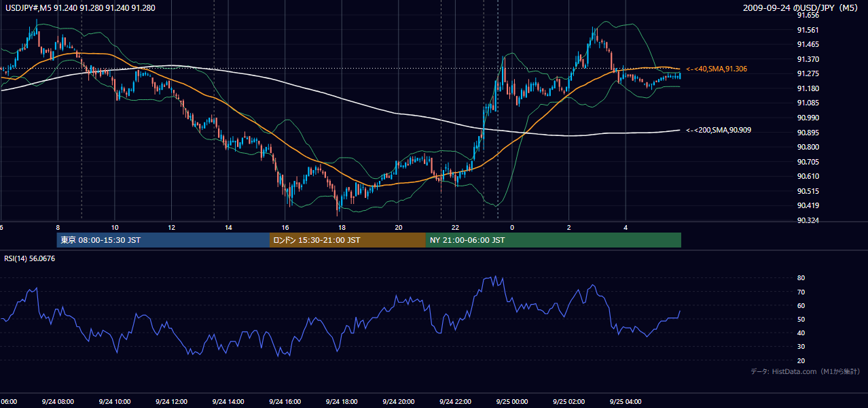
Task: Click the 9/24 18:00 time label
Action: [x=342, y=401]
